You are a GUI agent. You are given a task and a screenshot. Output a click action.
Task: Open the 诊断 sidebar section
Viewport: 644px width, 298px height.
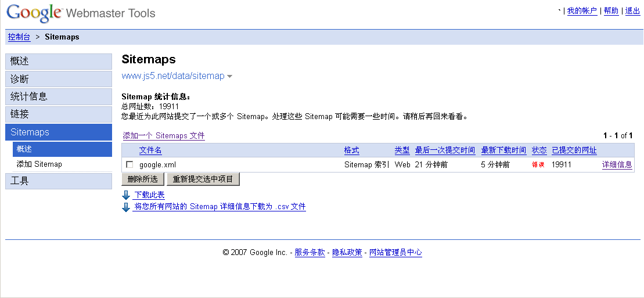[x=59, y=79]
